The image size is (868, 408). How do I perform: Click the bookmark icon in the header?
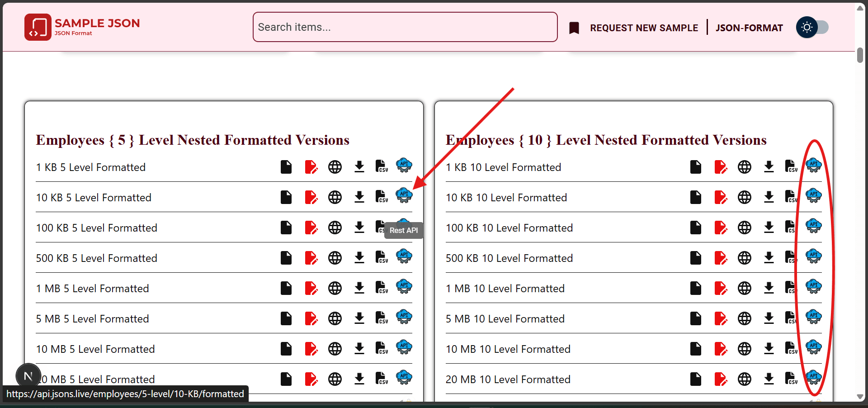[x=574, y=28]
